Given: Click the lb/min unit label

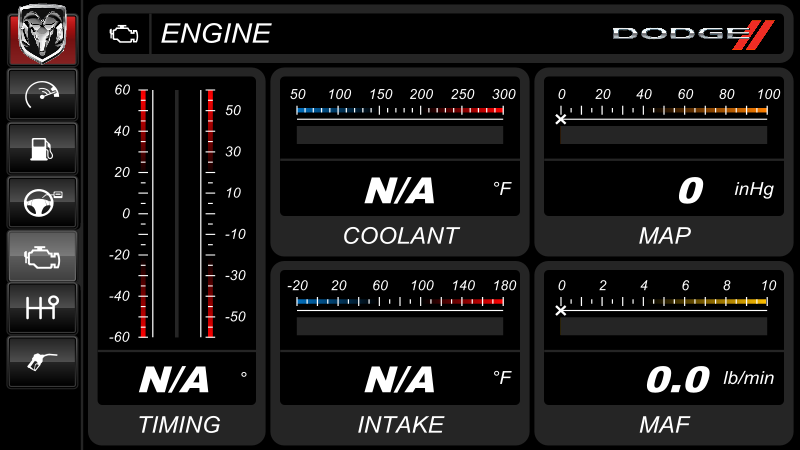Looking at the screenshot, I should [x=748, y=378].
